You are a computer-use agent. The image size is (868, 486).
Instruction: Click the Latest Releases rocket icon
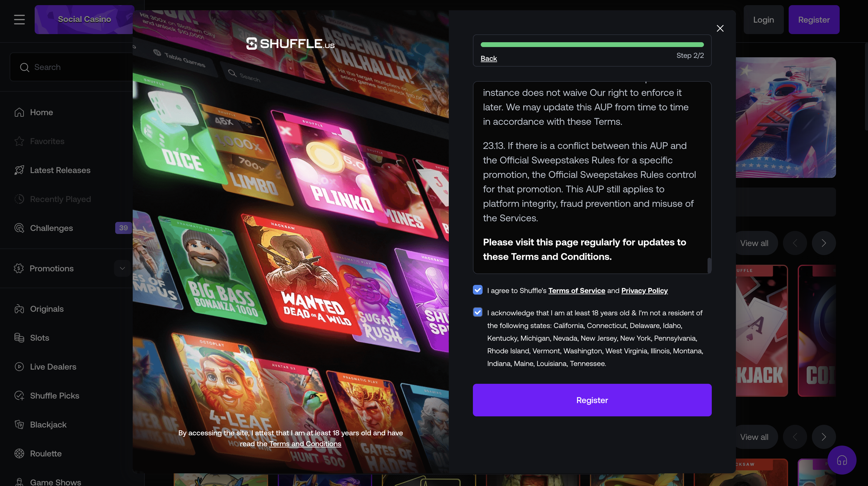[x=19, y=170]
